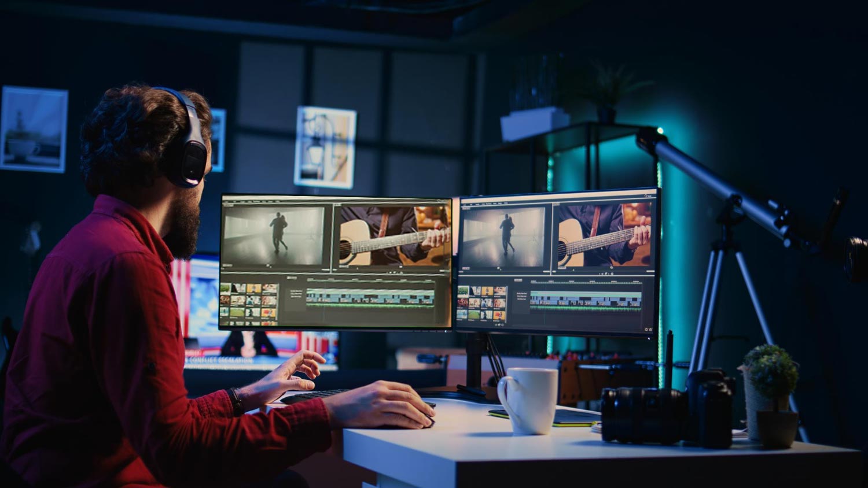Open the File menu in the editor's menu bar
The width and height of the screenshot is (868, 488).
(x=464, y=203)
